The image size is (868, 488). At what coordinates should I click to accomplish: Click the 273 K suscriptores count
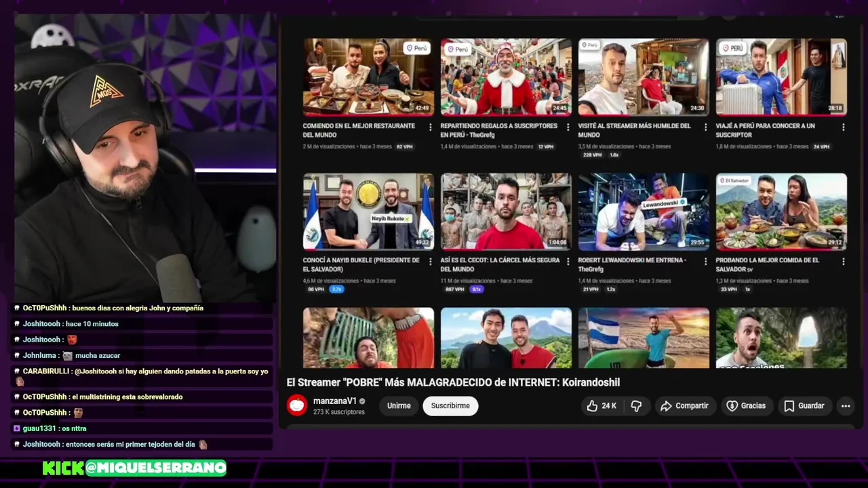(x=338, y=412)
